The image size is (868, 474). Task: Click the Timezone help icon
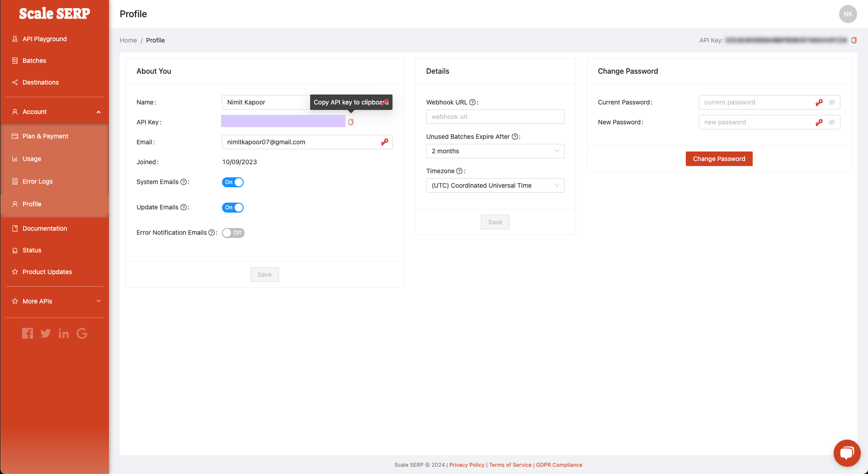coord(459,171)
